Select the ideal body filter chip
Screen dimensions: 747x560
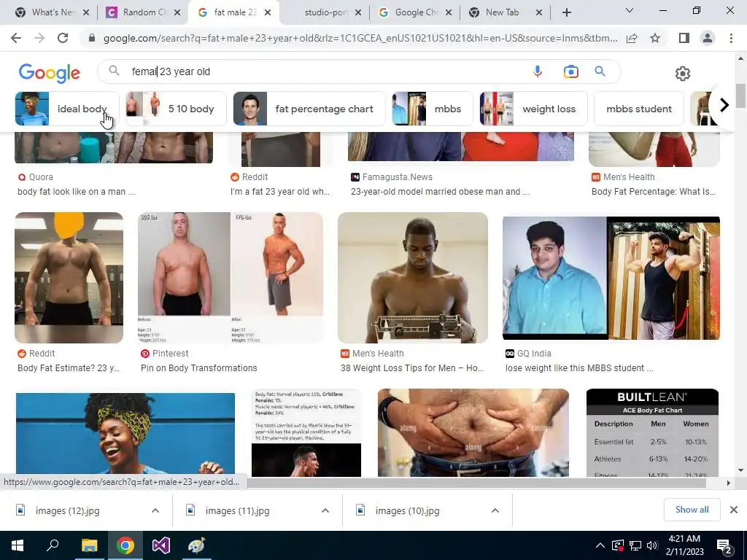pos(66,109)
